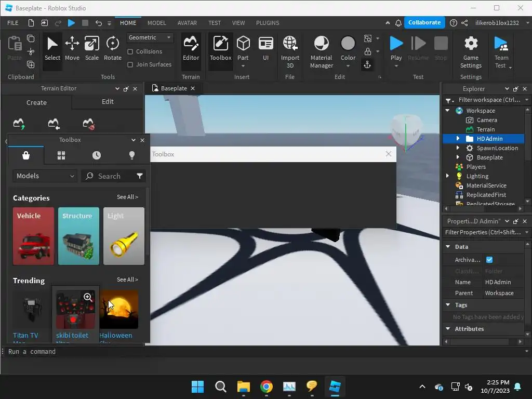Click the undo arrow icon

tap(98, 23)
